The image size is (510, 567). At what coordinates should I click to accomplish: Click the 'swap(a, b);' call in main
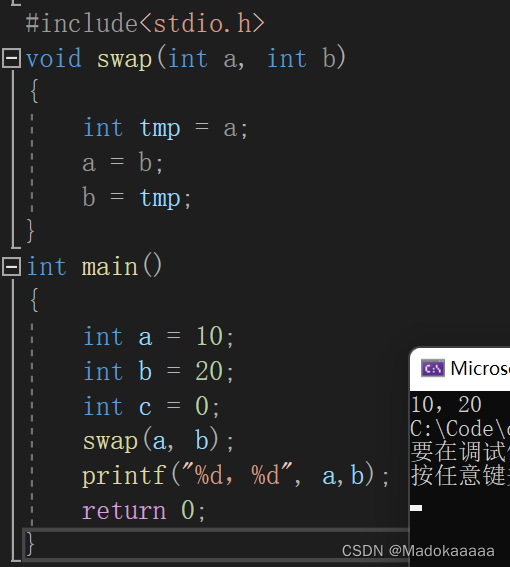158,441
